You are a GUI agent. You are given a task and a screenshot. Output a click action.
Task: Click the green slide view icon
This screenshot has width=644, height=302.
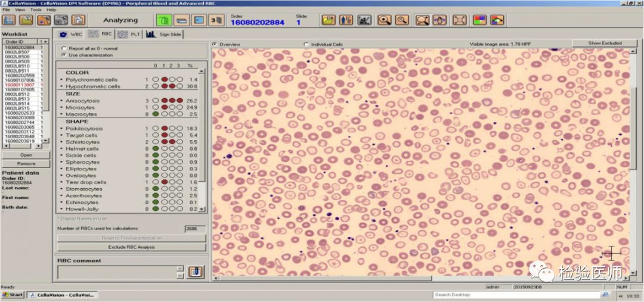click(164, 20)
